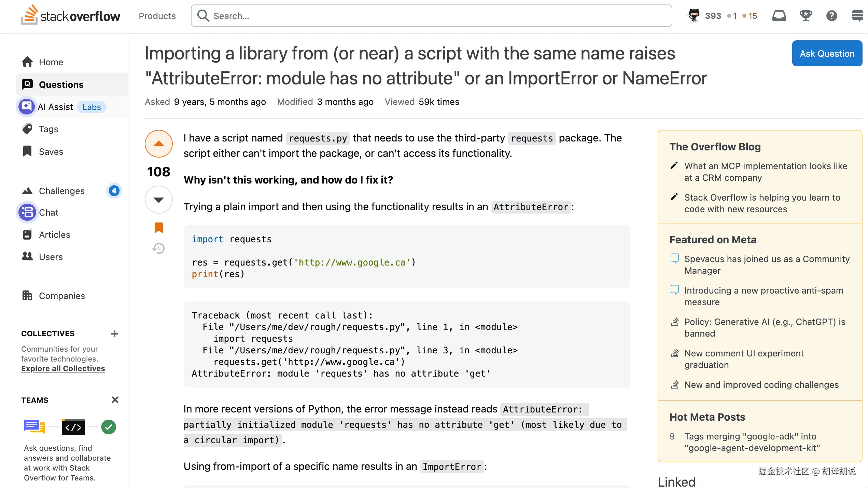Click the profile avatar with reputation 393
This screenshot has width=868, height=488.
pos(694,15)
